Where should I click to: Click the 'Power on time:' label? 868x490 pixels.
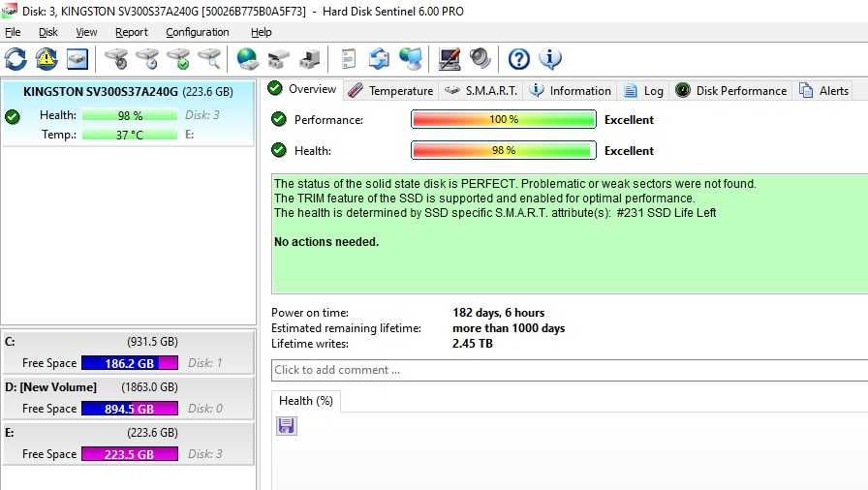(x=310, y=313)
